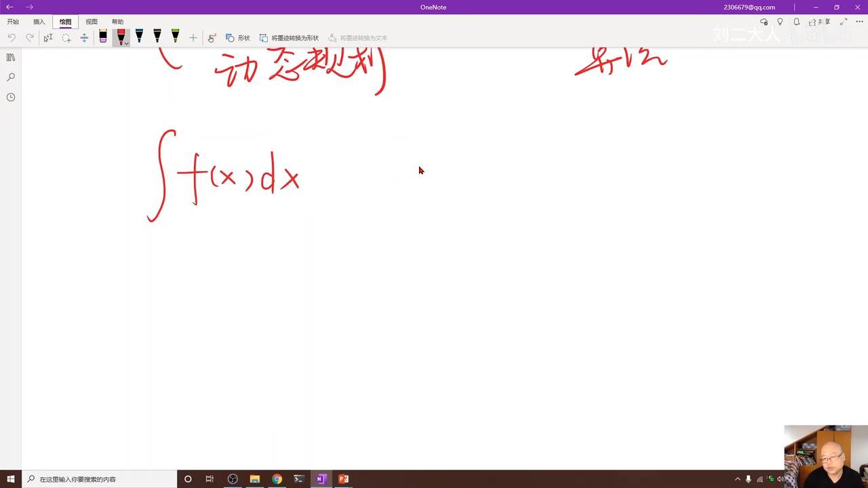Show hidden system tray icons chevron
Screen dimensions: 868x488
pos(738,479)
